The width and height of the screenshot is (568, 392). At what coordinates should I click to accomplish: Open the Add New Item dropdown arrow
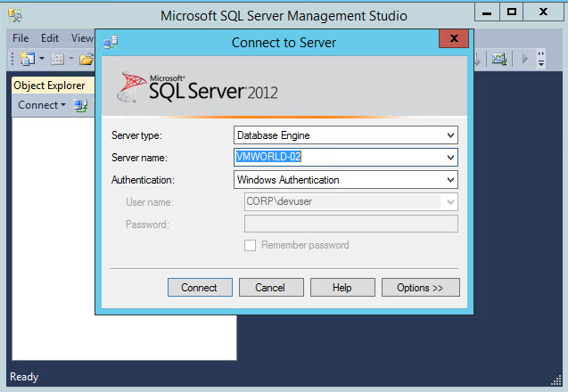click(x=71, y=58)
